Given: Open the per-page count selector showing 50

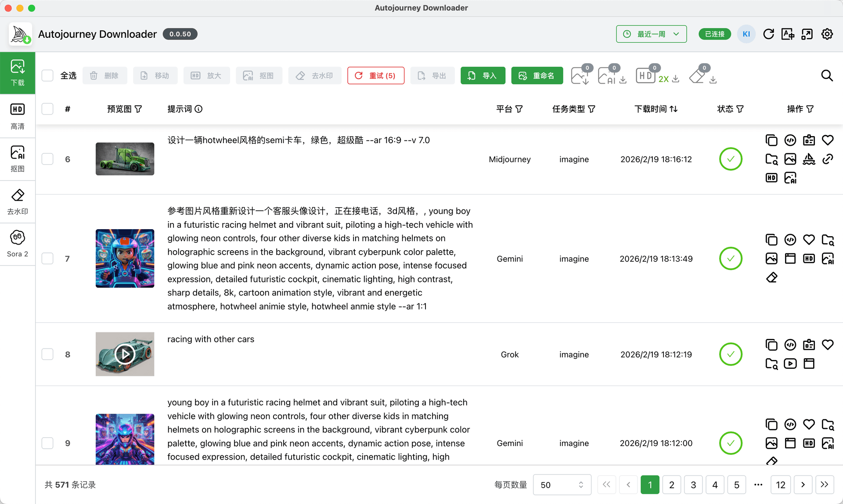Looking at the screenshot, I should coord(562,484).
